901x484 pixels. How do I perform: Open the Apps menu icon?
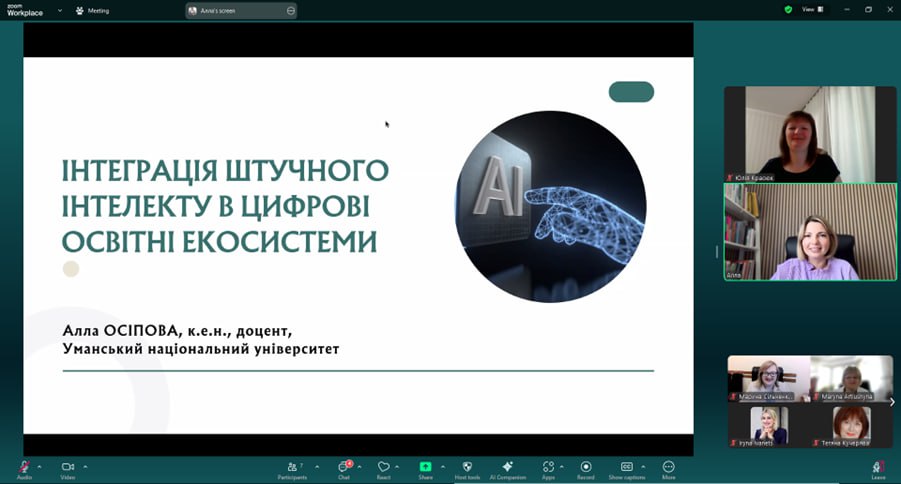tap(548, 467)
